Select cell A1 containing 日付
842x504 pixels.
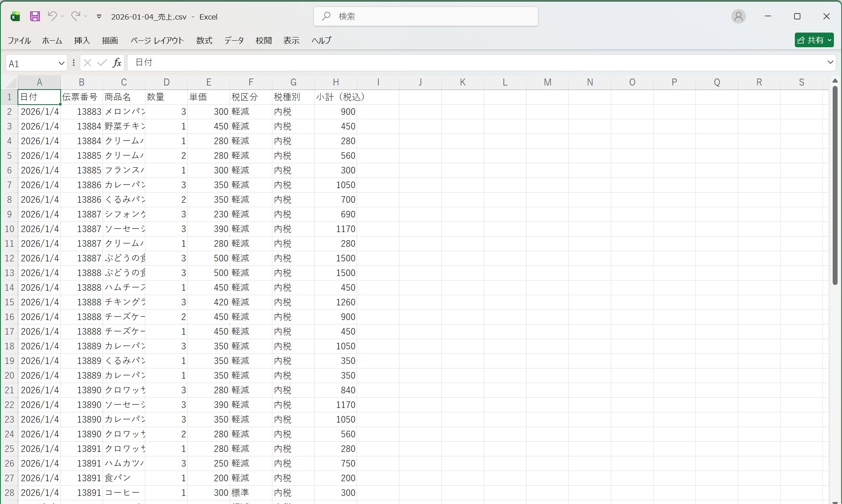pos(39,97)
